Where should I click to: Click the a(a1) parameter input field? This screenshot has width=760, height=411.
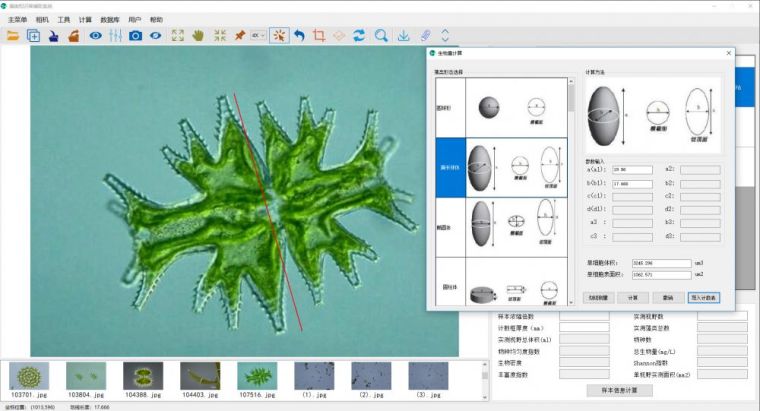coord(632,170)
